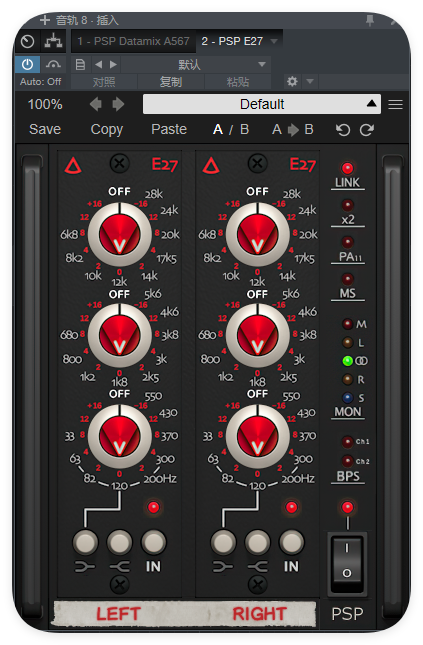Pin the plugin window
423x645 pixels.
point(370,20)
